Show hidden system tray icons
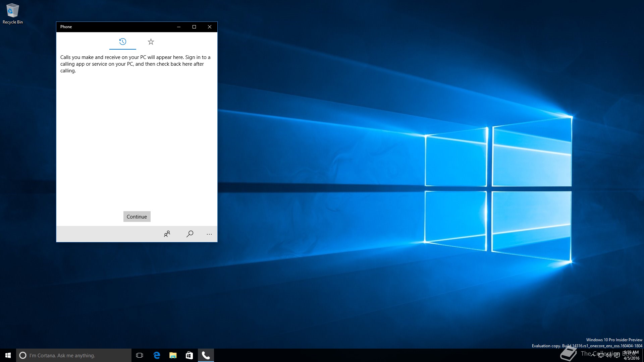Image resolution: width=644 pixels, height=362 pixels. pos(593,355)
